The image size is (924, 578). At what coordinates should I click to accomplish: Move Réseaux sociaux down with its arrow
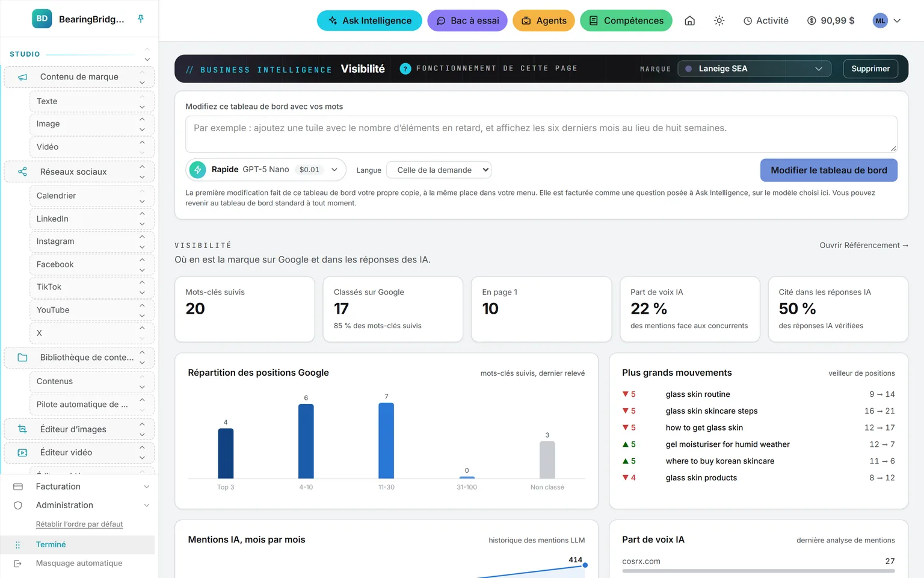point(142,177)
